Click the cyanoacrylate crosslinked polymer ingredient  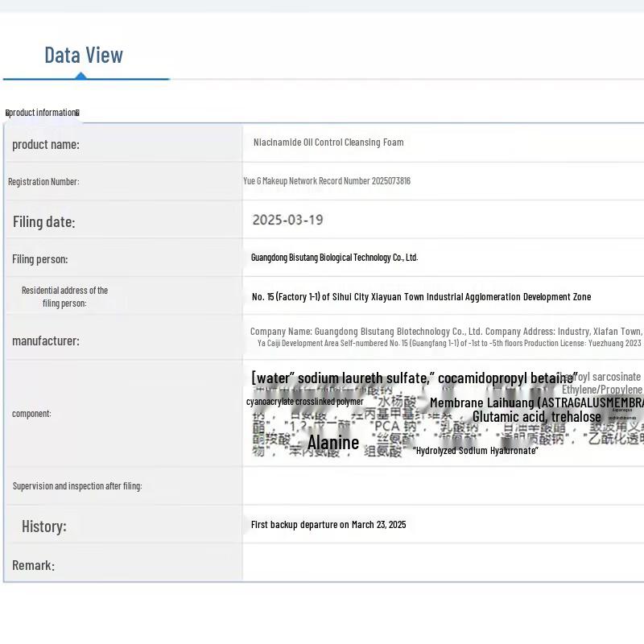(304, 402)
